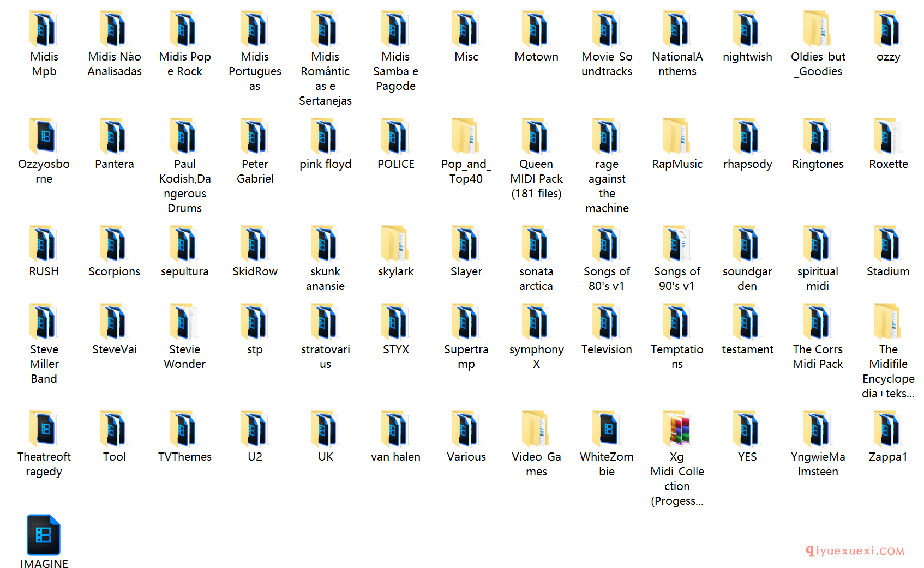Select the Pop_and_Top40 folder icon

[466, 137]
